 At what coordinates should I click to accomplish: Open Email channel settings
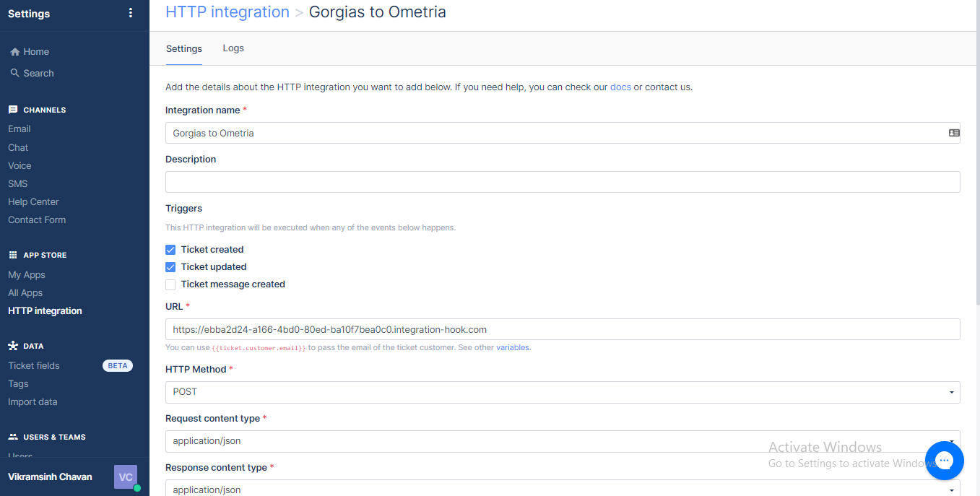19,129
